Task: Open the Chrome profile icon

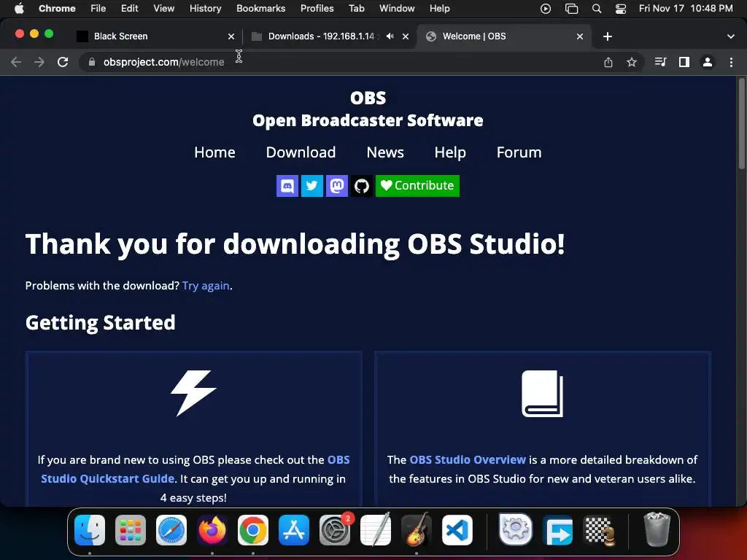Action: [708, 63]
